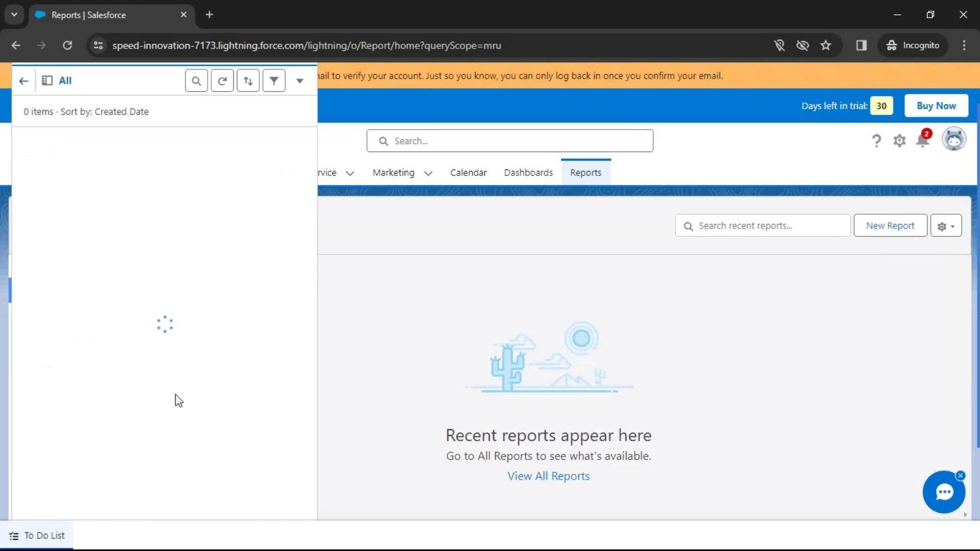
Task: Follow the View All Reports link
Action: (548, 476)
